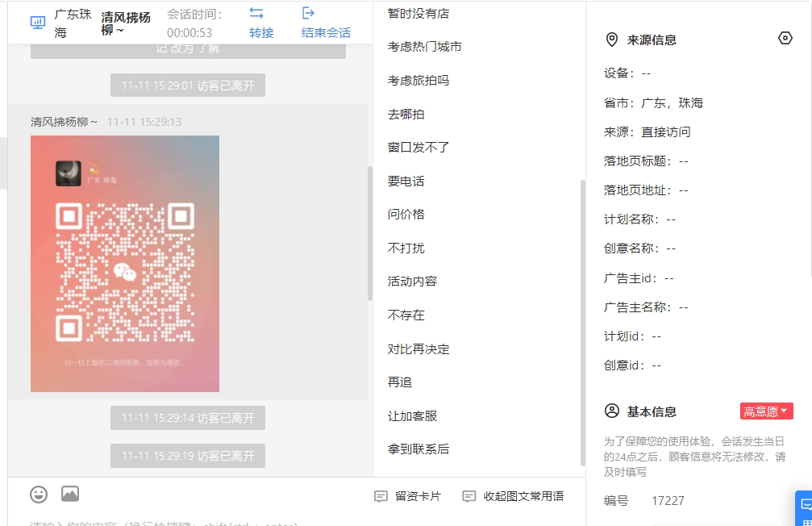Click the 广告主id info row

tap(639, 278)
